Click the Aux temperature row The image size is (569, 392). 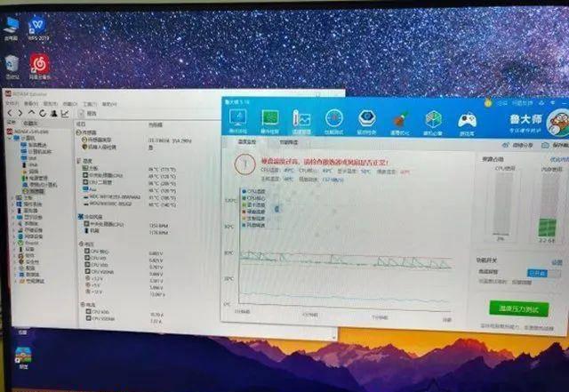(129, 190)
